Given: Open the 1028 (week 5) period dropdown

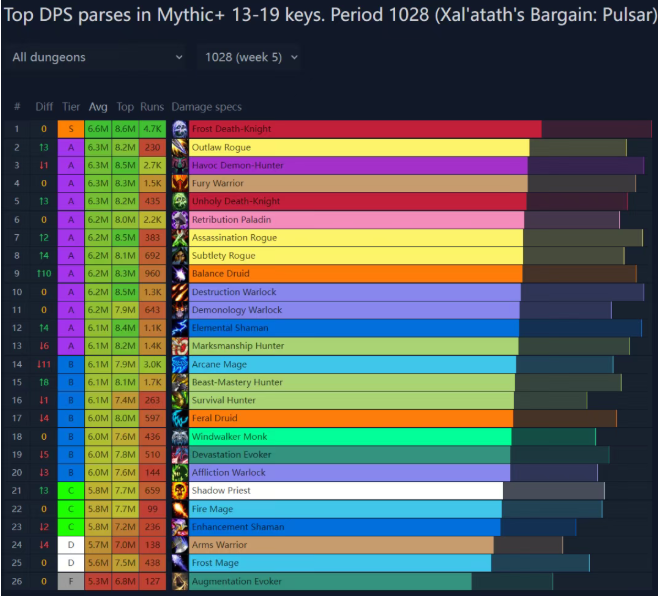Looking at the screenshot, I should [x=250, y=57].
